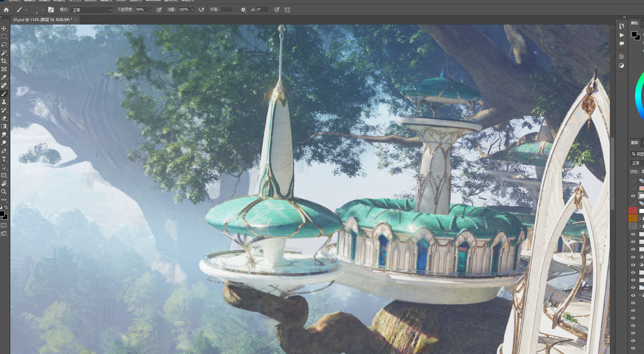Toggle Quick Mask mode
Viewport: 644px width, 354px height.
click(4, 225)
